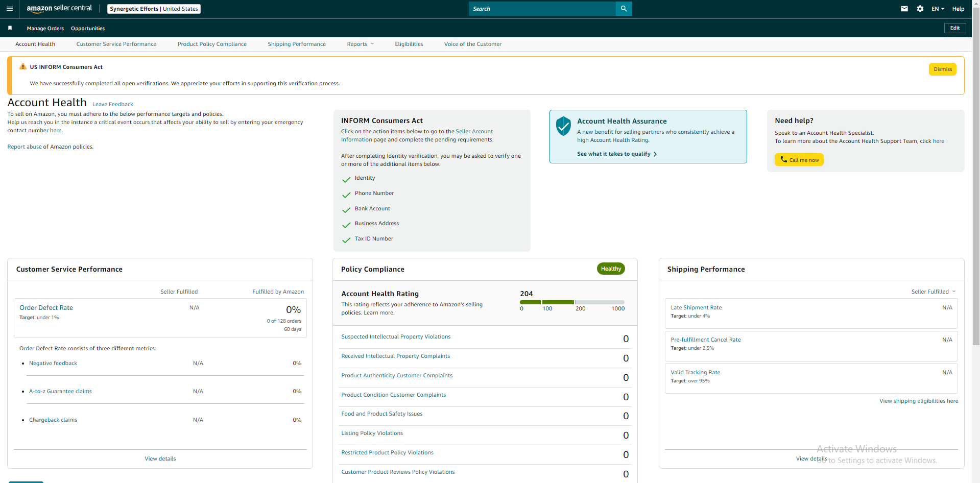Open Product Condition Customer Complaints
The height and width of the screenshot is (483, 980).
(394, 395)
